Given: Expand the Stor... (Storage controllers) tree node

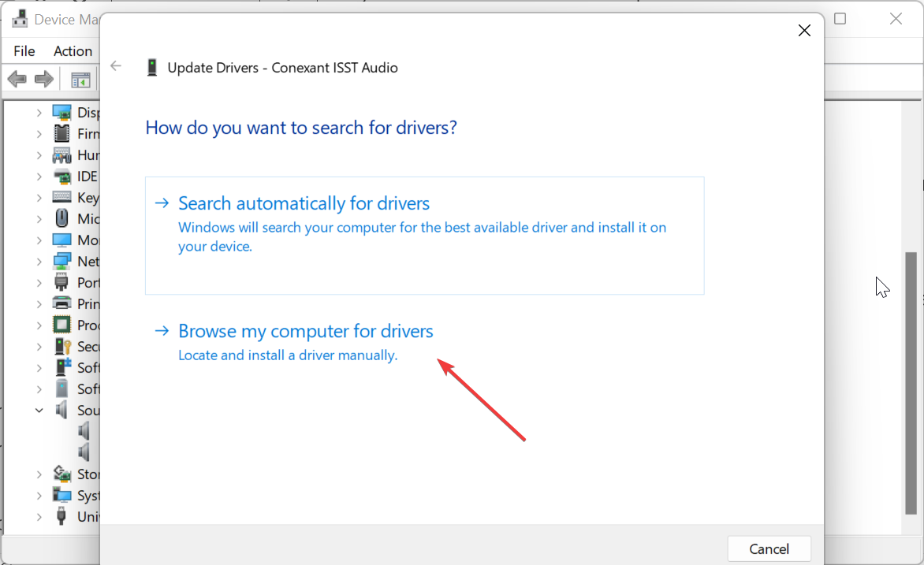Looking at the screenshot, I should (x=39, y=474).
